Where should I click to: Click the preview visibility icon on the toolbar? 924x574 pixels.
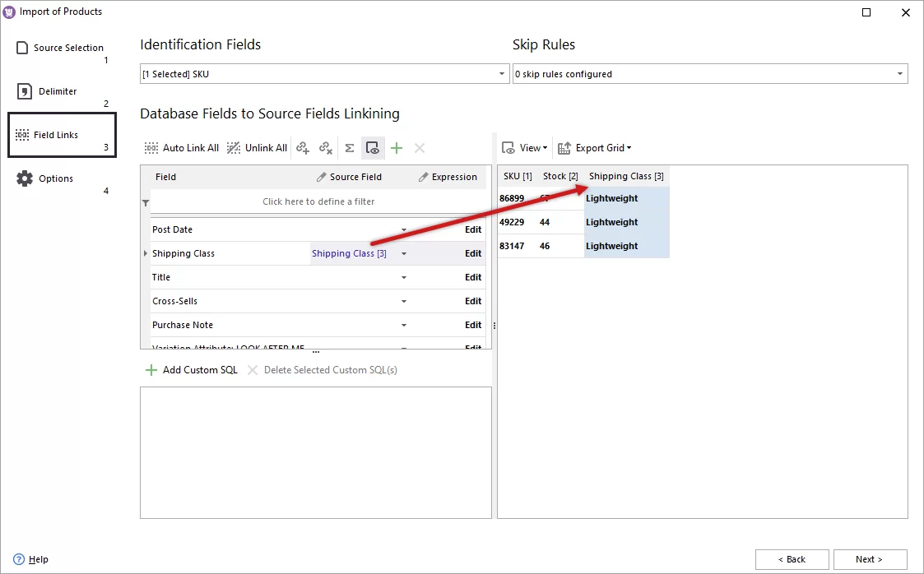pos(373,148)
